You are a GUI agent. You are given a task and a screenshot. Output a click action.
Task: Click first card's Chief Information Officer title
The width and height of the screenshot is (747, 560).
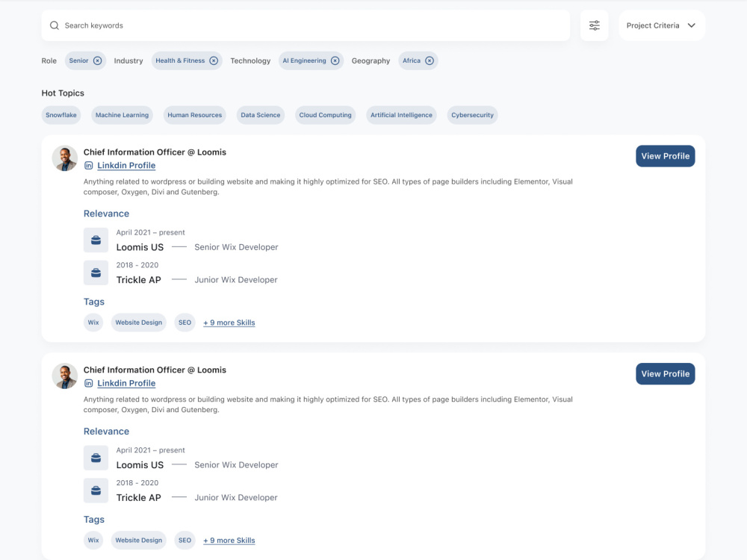pyautogui.click(x=155, y=152)
